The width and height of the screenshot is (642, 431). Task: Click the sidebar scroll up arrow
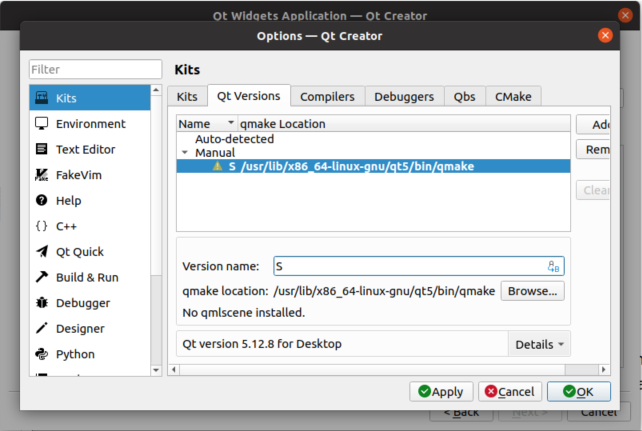tap(156, 90)
